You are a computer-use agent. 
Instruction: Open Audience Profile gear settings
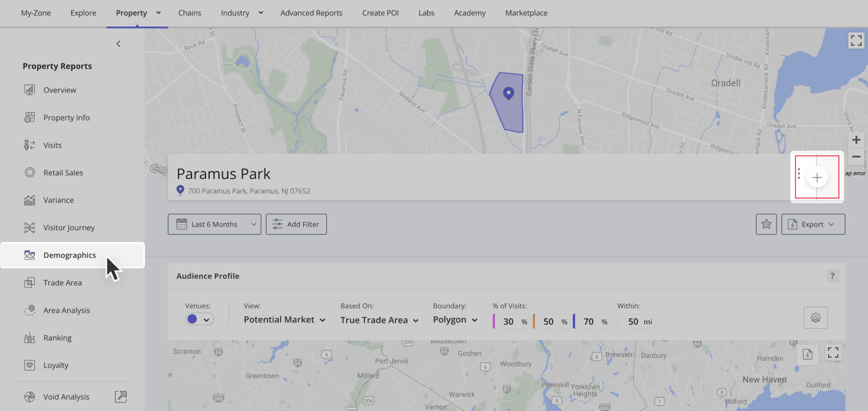click(x=815, y=317)
